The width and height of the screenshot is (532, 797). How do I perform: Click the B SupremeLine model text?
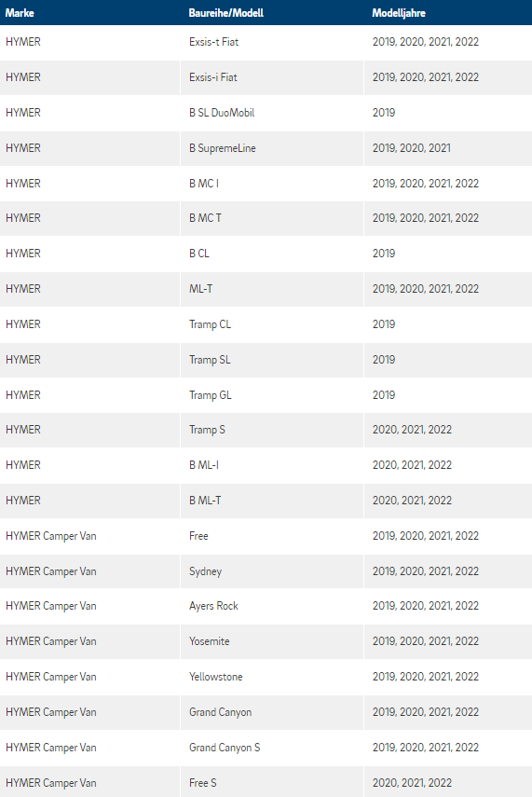click(x=223, y=148)
